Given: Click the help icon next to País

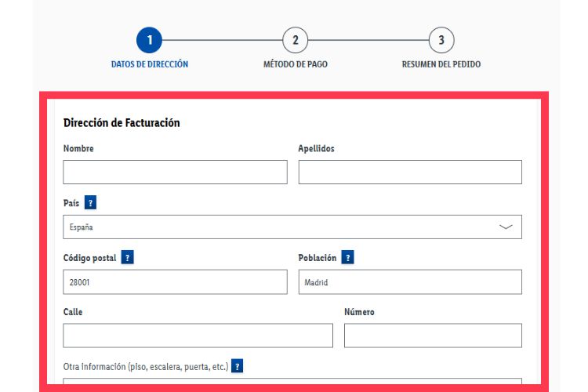Looking at the screenshot, I should click(91, 203).
